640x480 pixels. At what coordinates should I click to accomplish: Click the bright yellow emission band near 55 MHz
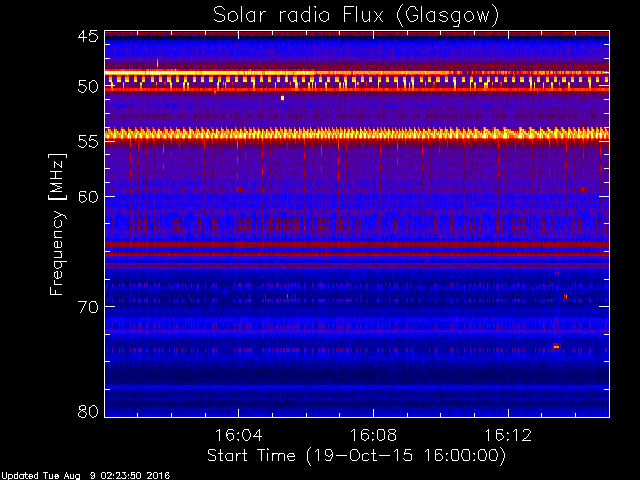357,134
